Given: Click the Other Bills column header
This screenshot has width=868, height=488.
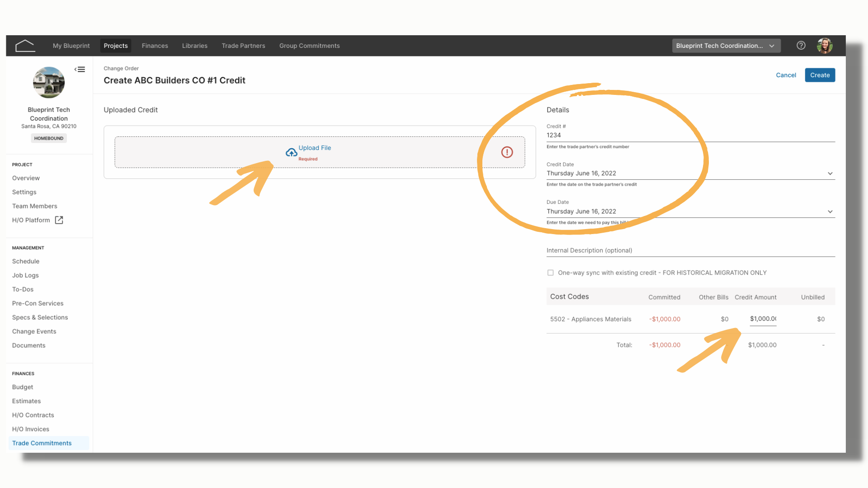Looking at the screenshot, I should click(713, 297).
